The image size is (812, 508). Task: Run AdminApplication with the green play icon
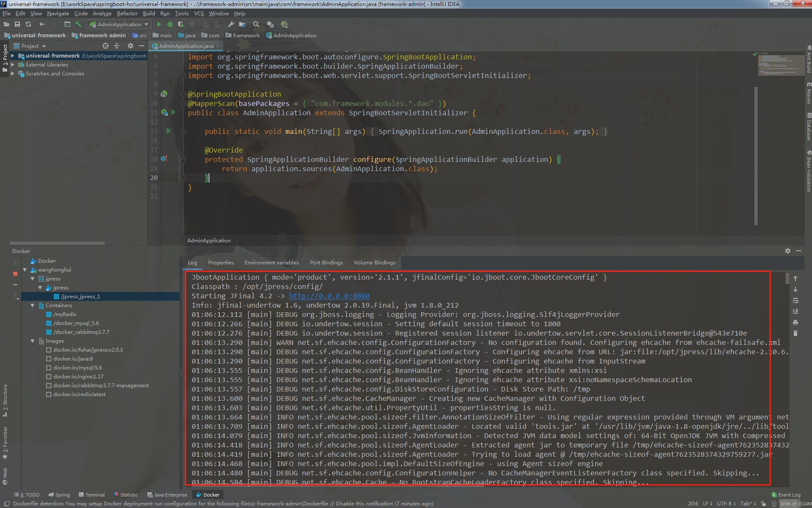pyautogui.click(x=159, y=25)
